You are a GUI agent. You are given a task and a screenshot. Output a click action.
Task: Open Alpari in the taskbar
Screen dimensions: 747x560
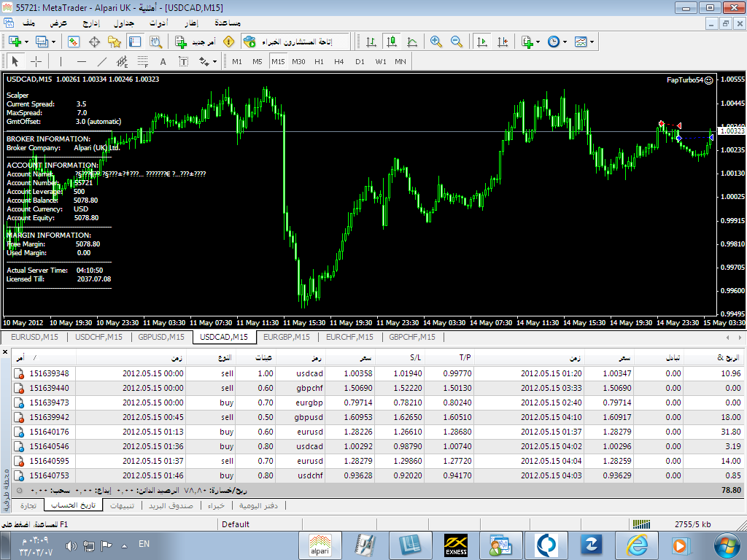(320, 545)
